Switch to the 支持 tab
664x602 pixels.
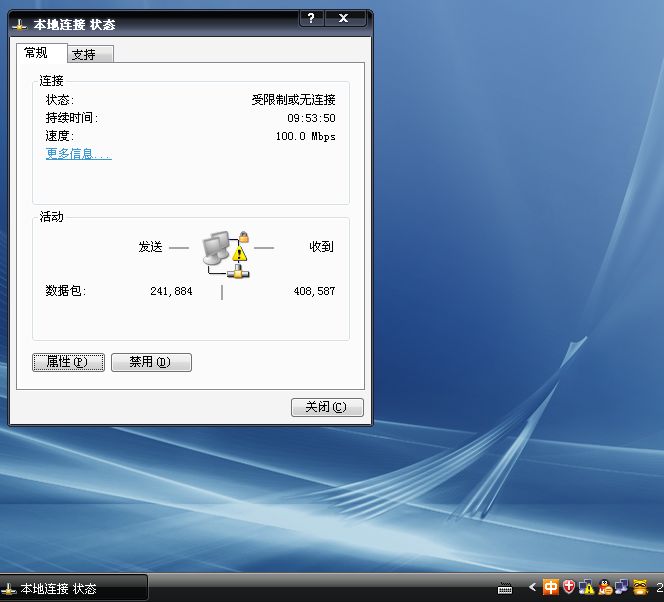[x=90, y=54]
